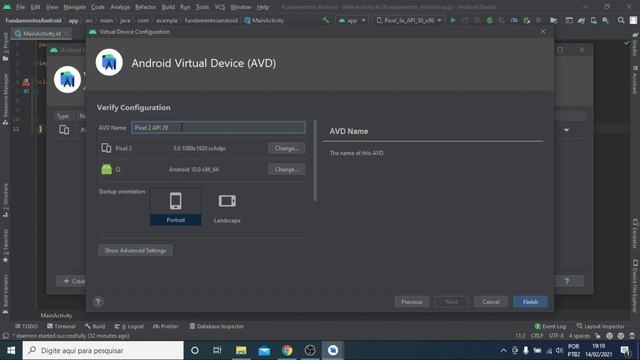This screenshot has height=360, width=640.
Task: Open the File menu
Action: [20, 7]
